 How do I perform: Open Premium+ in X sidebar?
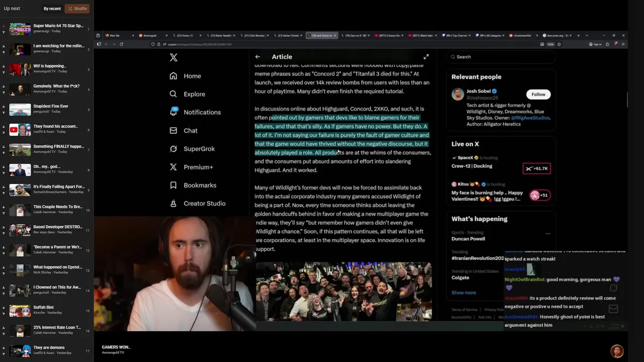coord(191,167)
